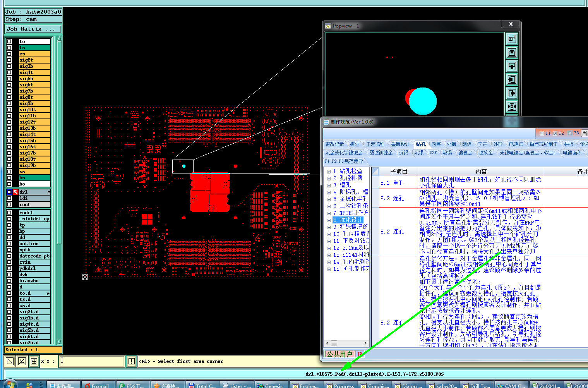This screenshot has height=388, width=588.
Task: Open Drill To... taskbar window
Action: coord(477,386)
